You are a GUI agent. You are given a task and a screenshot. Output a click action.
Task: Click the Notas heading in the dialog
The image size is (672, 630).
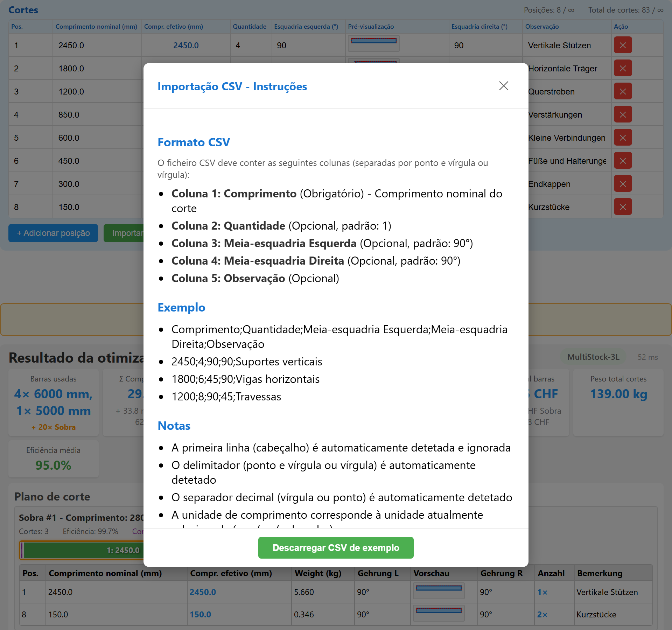coord(174,426)
